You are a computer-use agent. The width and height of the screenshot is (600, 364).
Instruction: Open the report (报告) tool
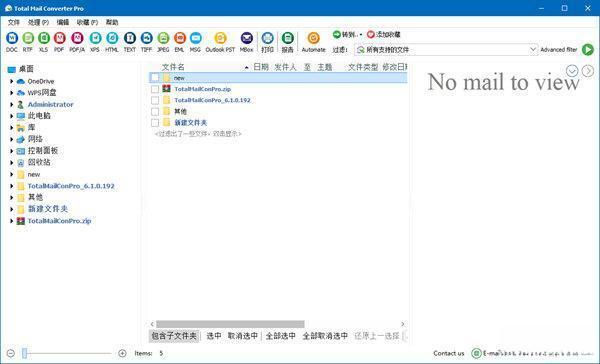coord(287,38)
